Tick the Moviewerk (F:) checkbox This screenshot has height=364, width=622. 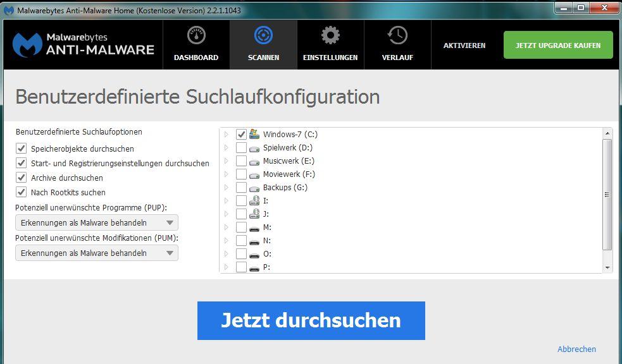[241, 174]
